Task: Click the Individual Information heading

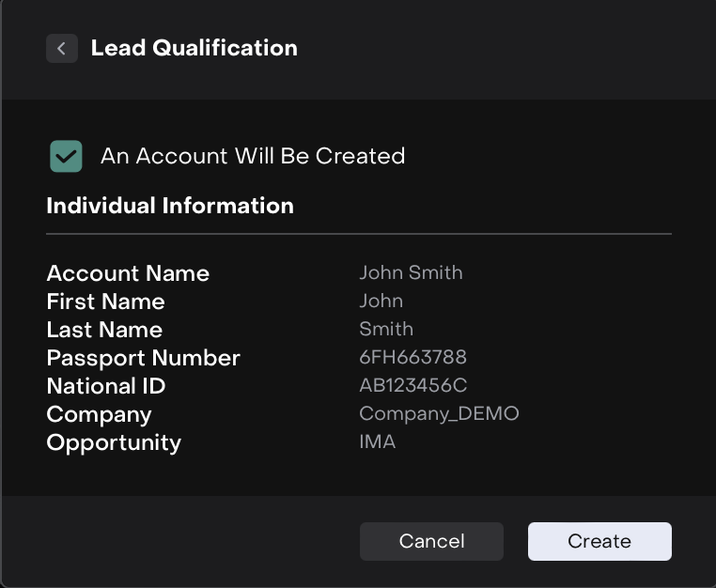Action: coord(170,206)
